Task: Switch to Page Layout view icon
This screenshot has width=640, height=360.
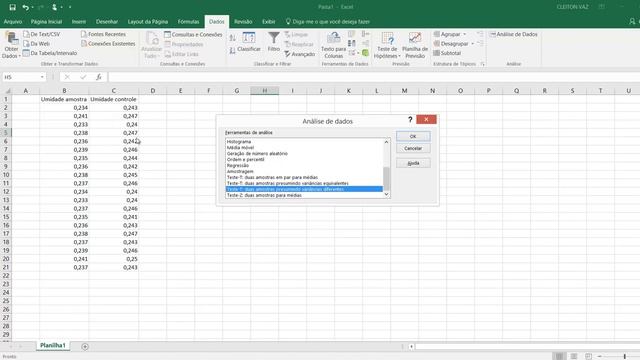Action: point(573,356)
